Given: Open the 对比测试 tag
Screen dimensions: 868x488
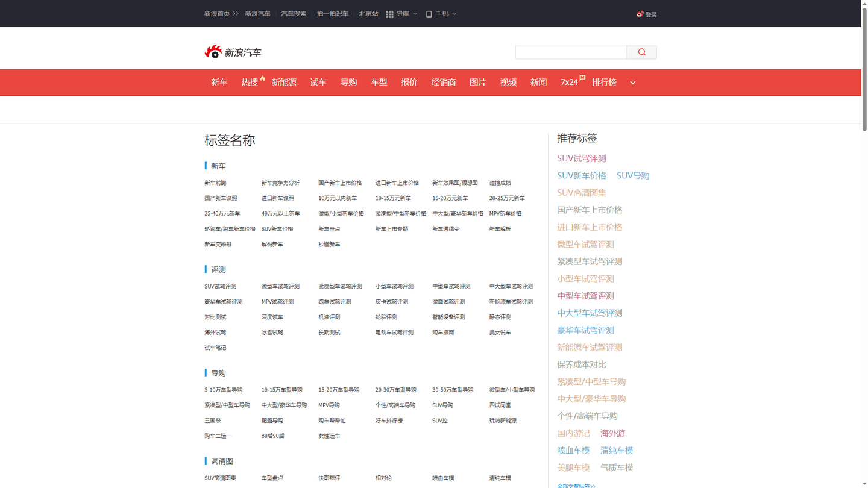Looking at the screenshot, I should 215,317.
